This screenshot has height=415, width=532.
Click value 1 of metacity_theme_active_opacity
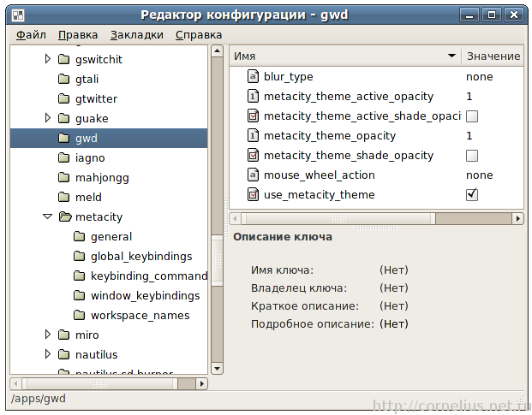pos(469,97)
